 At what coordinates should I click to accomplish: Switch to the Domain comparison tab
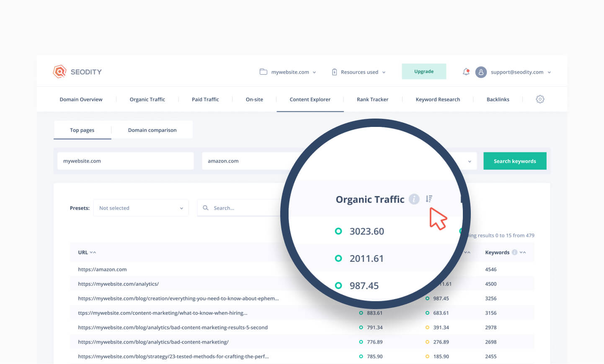click(x=152, y=130)
